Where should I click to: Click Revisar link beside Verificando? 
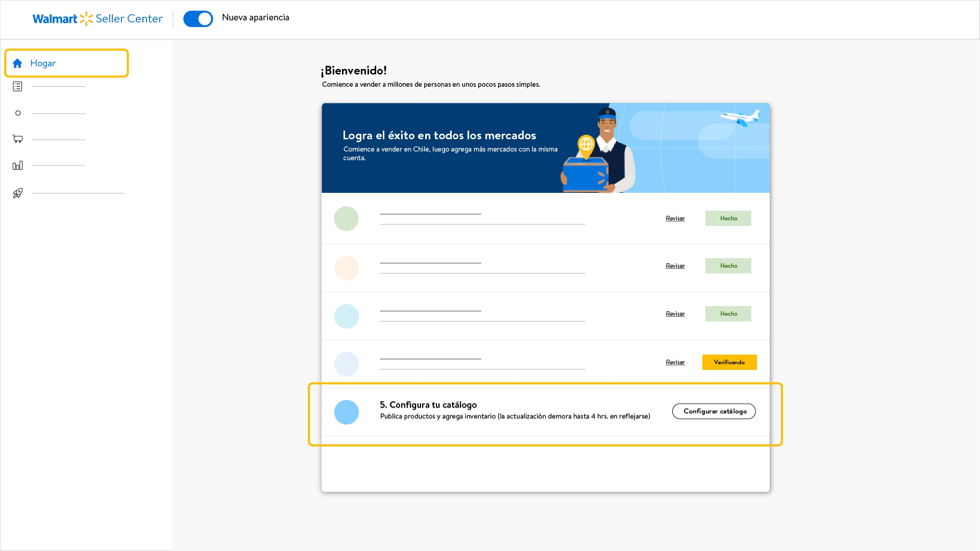click(675, 362)
